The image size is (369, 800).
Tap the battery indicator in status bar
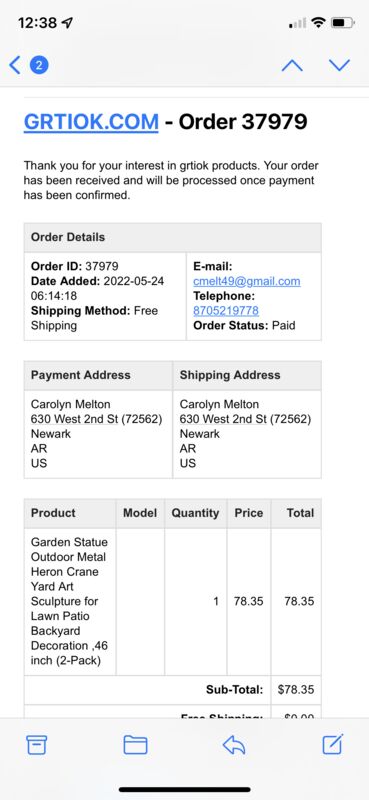[x=342, y=22]
